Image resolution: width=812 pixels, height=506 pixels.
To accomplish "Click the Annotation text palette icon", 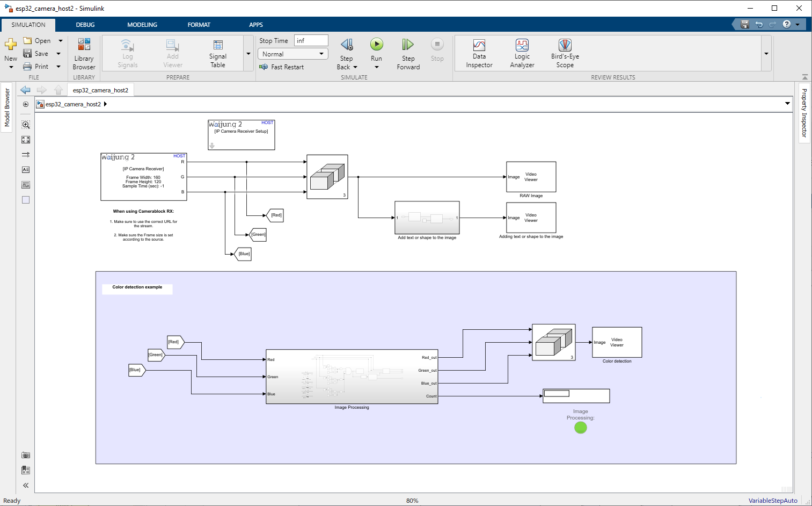I will pyautogui.click(x=26, y=170).
